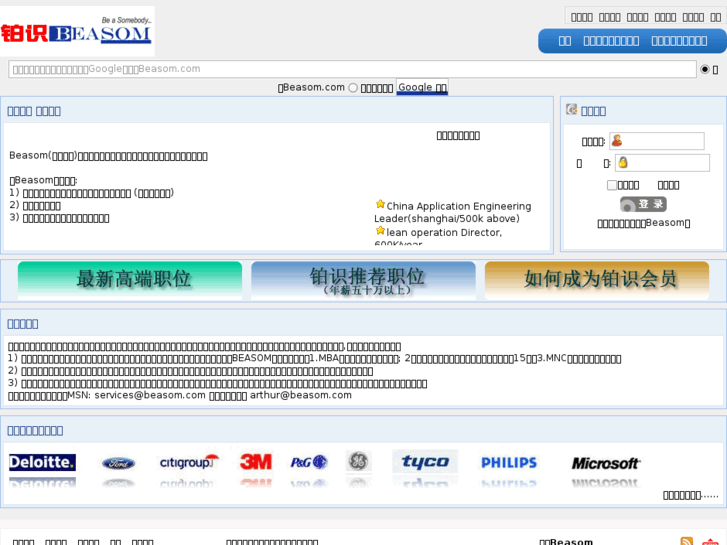This screenshot has width=727, height=545.
Task: Open the citigroup company logo
Action: [x=189, y=462]
